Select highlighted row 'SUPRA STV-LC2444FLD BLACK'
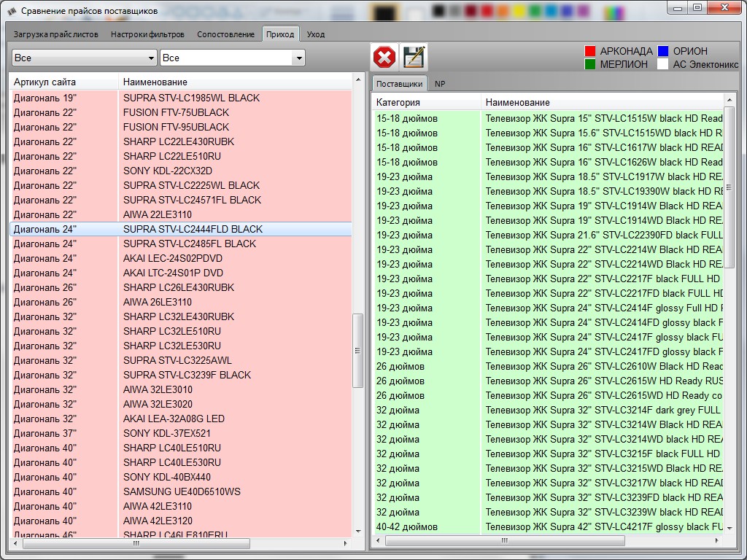The height and width of the screenshot is (560, 747). coord(181,229)
